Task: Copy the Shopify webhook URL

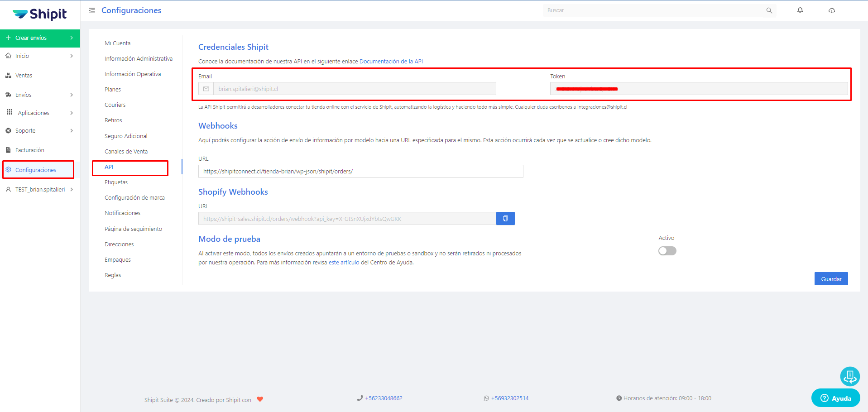Action: pos(505,219)
